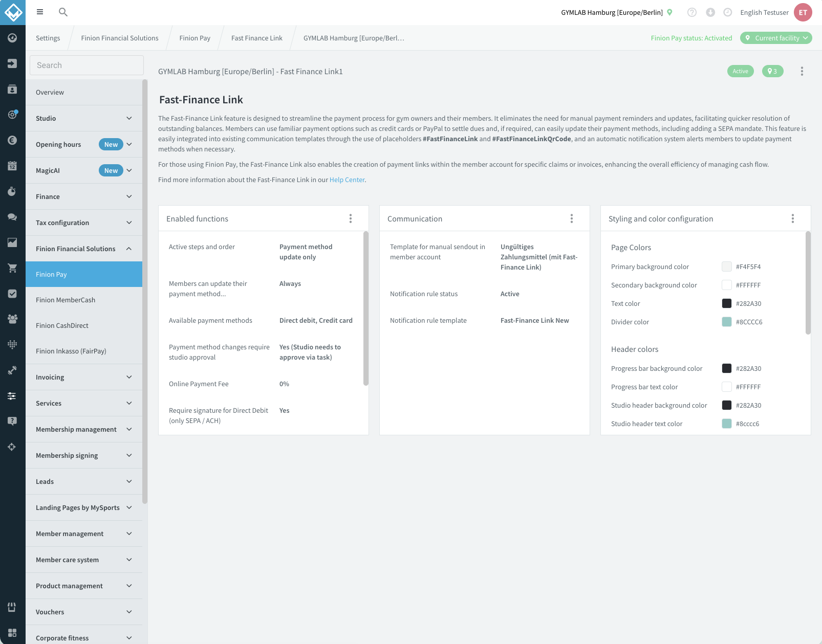This screenshot has width=822, height=644.
Task: Click the Magicline logo icon
Action: (13, 12)
